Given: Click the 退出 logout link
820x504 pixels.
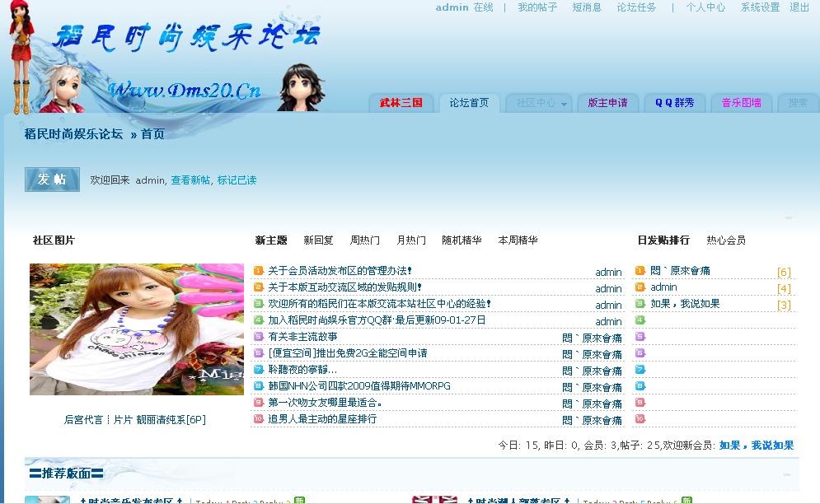Looking at the screenshot, I should click(799, 7).
